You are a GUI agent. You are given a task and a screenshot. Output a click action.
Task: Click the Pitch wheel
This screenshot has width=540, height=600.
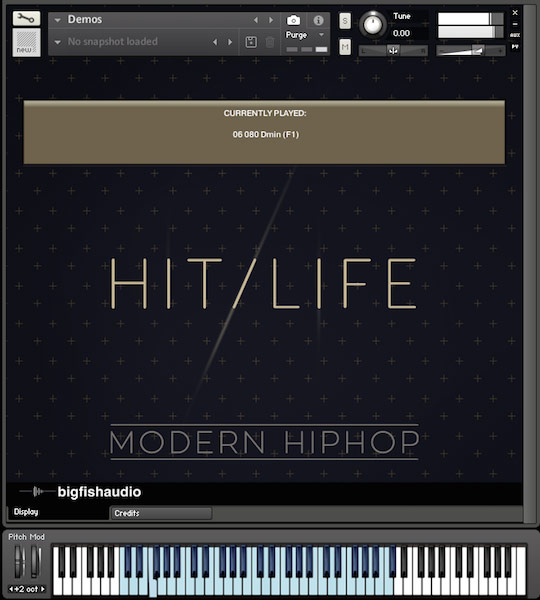coord(19,561)
